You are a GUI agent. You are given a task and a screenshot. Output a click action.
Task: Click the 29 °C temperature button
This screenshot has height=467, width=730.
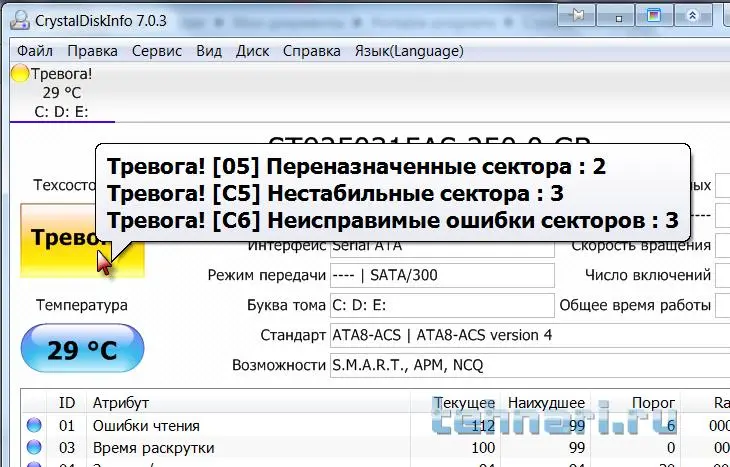[x=82, y=348]
